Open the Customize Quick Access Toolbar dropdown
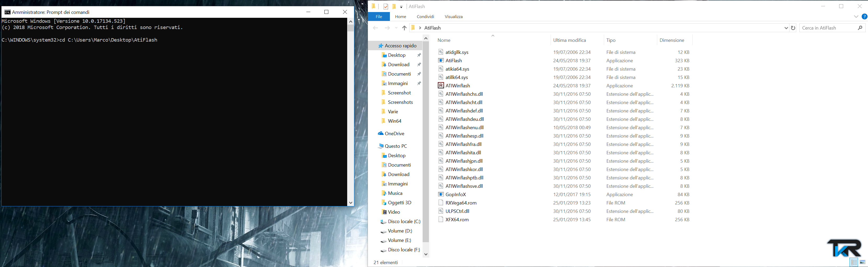Screen dimensions: 868x267 pos(401,7)
